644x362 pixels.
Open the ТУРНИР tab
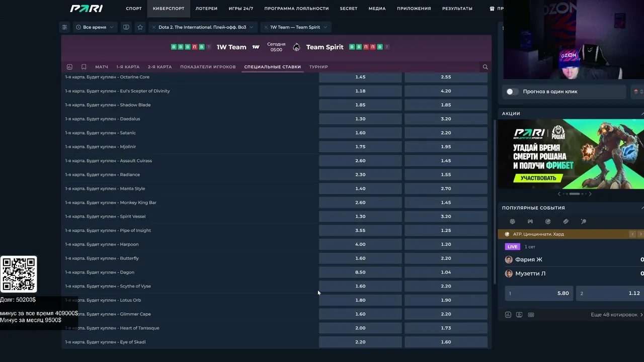[318, 67]
